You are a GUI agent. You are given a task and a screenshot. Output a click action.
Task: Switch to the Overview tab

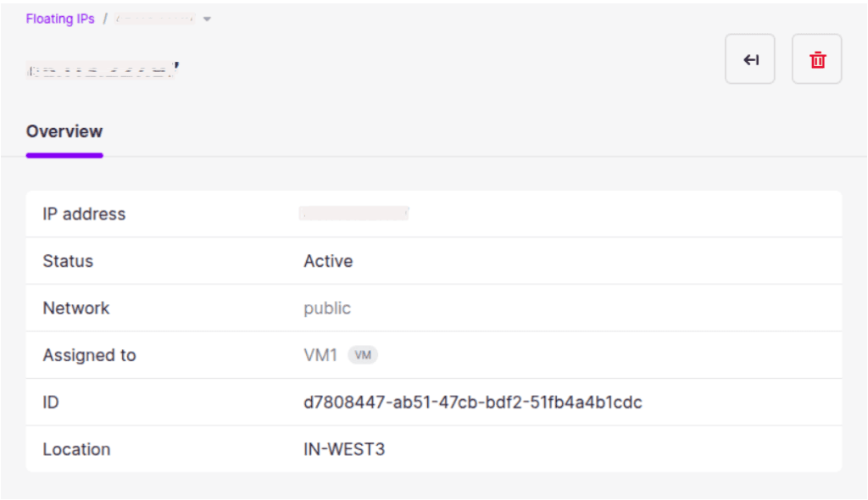point(64,132)
